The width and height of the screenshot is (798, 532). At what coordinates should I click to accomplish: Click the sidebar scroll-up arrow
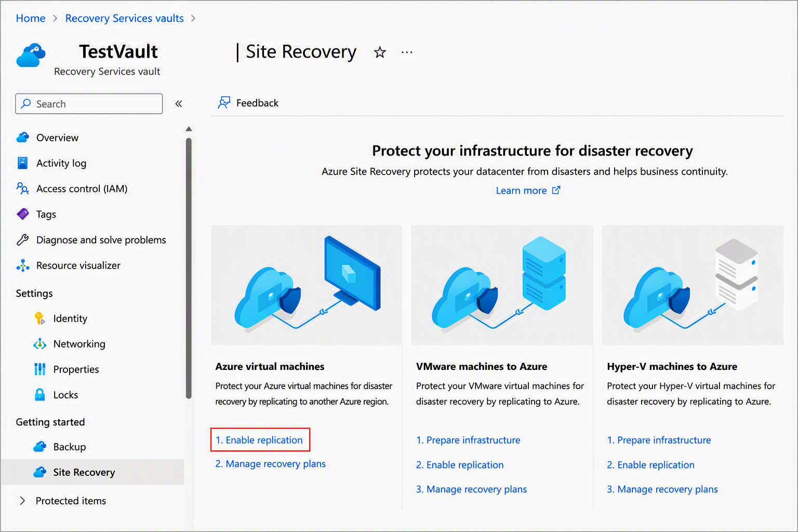(x=189, y=129)
